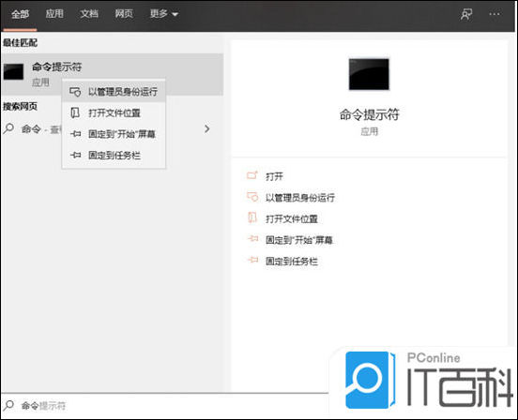
Task: Click the Command Prompt icon in best match result
Action: (x=13, y=71)
